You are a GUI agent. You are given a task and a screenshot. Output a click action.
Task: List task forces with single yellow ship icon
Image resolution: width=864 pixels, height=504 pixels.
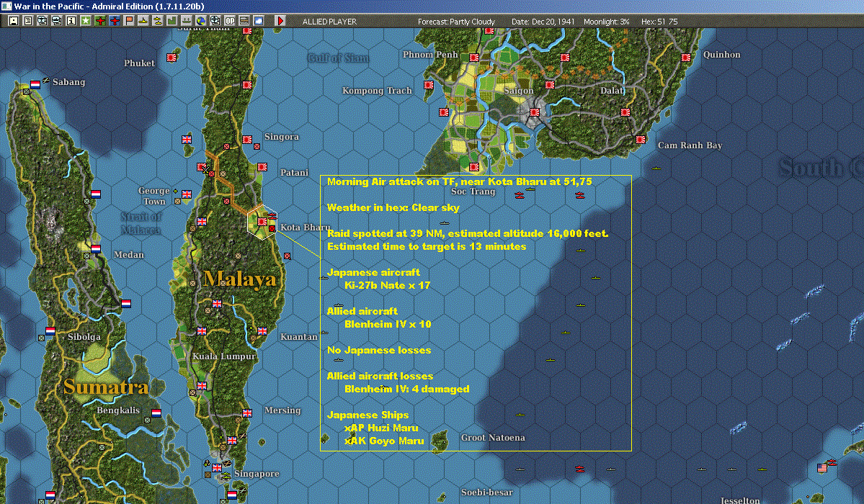point(143,21)
